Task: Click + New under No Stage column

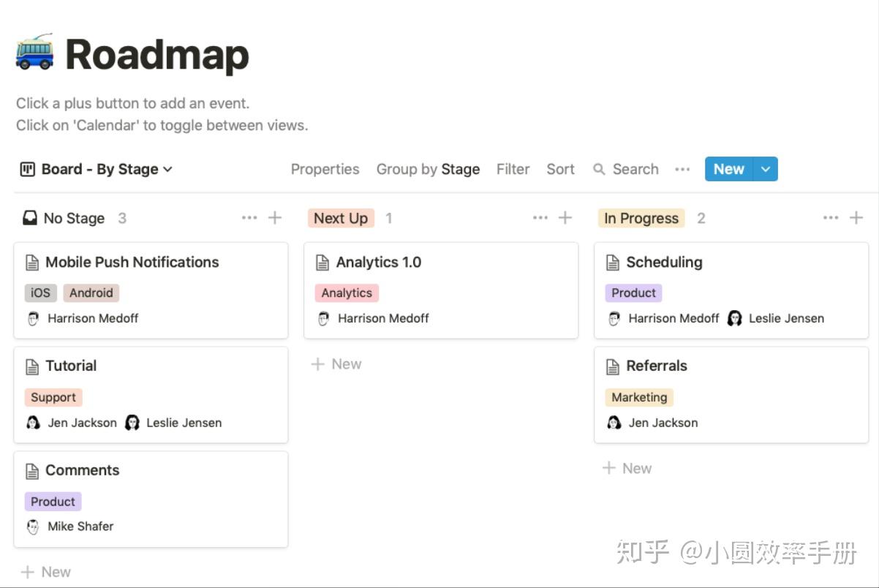Action: coord(46,572)
